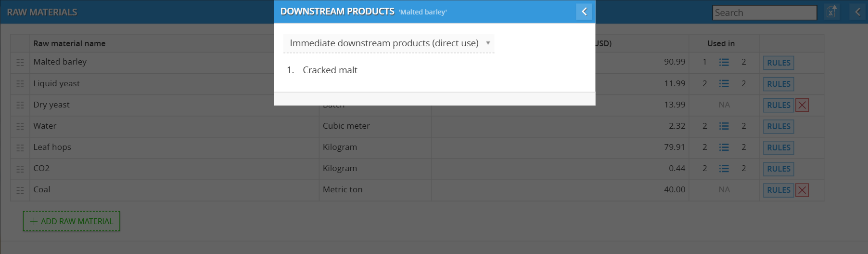Grab the drag handle for the Coal row
This screenshot has width=868, height=254.
coord(20,190)
